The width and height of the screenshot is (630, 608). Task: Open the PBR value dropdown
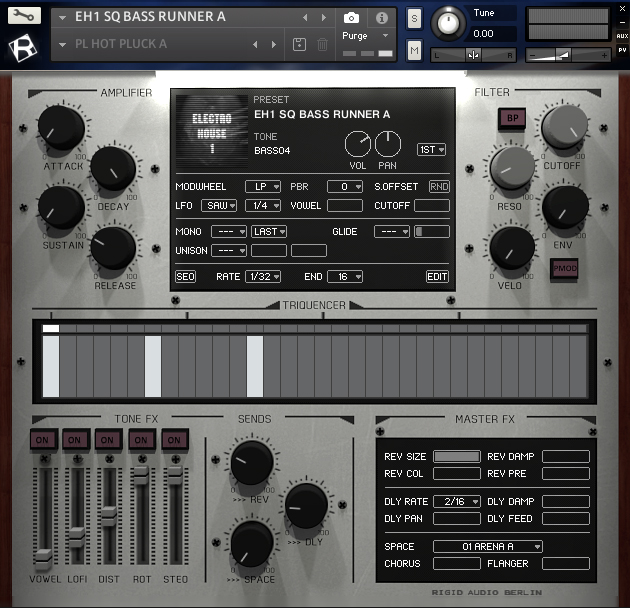point(345,186)
